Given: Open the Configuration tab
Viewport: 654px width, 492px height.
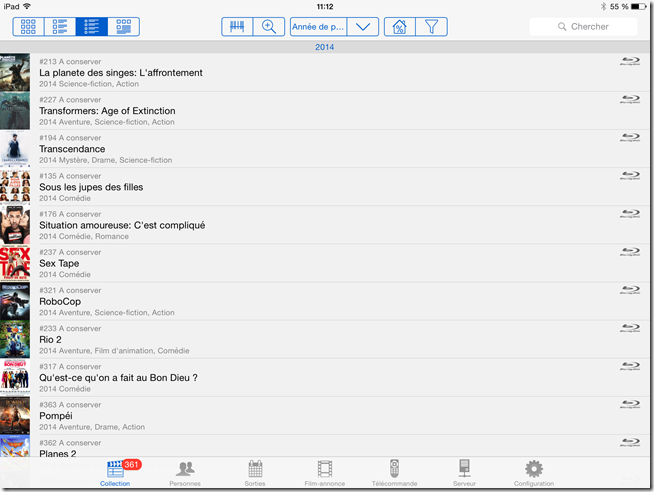Looking at the screenshot, I should click(534, 473).
